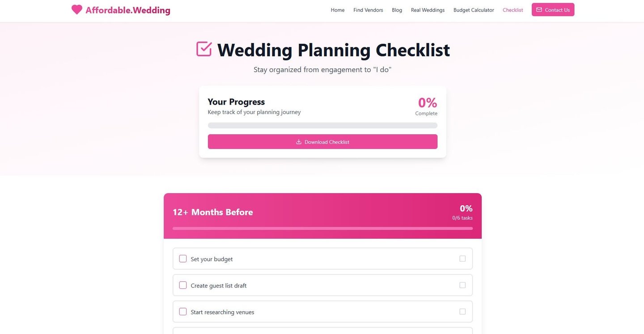Open the Blog link
The width and height of the screenshot is (644, 334).
pos(397,10)
